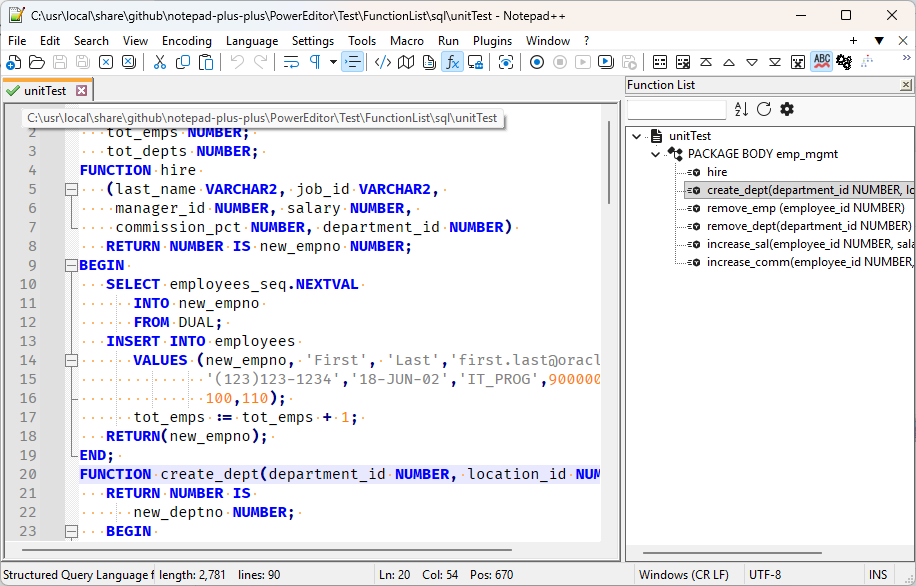Open the Function List settings gear
Viewport: 916px width, 586px height.
[x=787, y=109]
